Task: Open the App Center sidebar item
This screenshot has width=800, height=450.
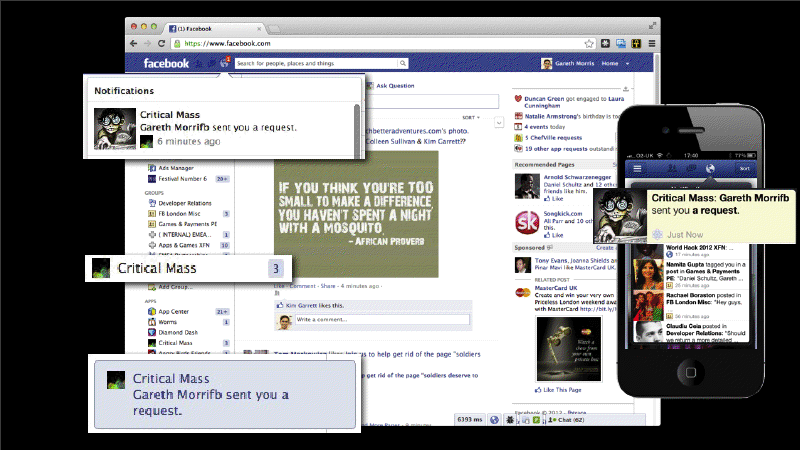Action: click(x=176, y=311)
